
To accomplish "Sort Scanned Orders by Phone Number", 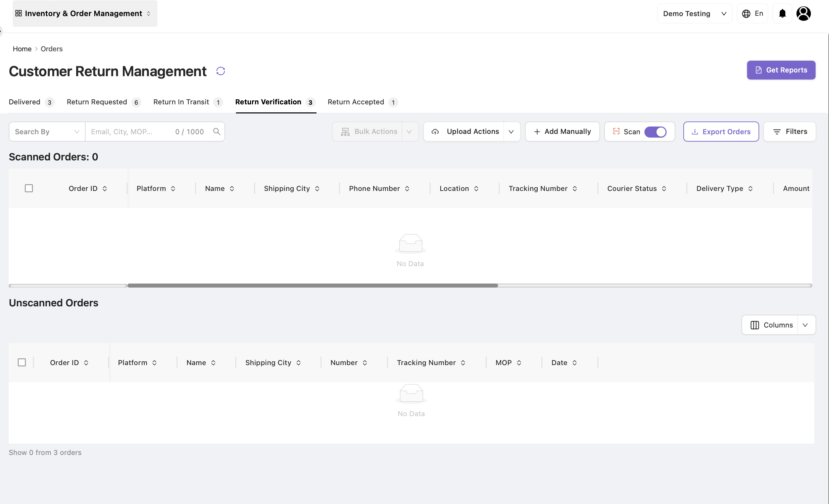I will tap(407, 189).
